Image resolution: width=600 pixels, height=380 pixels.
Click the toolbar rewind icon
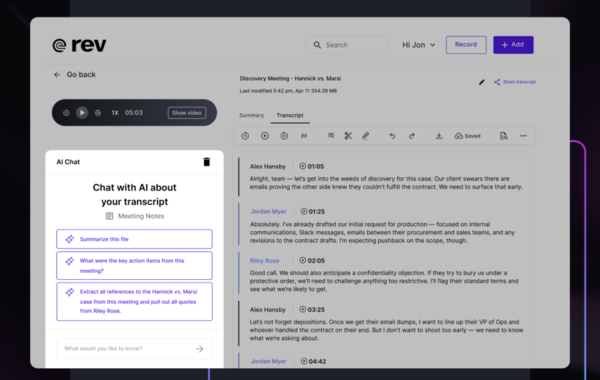pos(245,136)
